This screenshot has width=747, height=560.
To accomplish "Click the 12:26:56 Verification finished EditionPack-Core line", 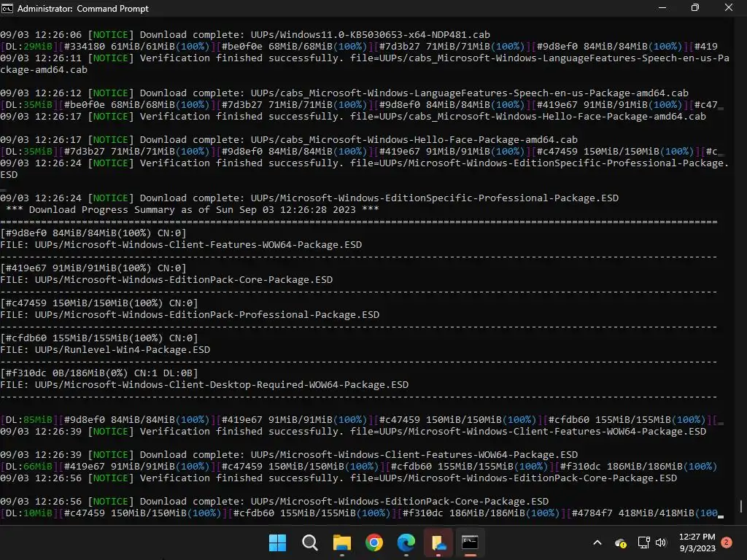I will tap(338, 478).
